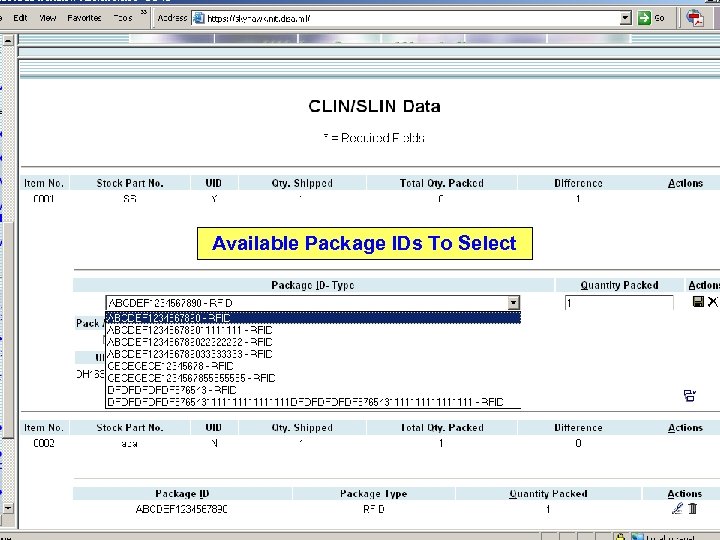Click the Package ID-Type column header

pyautogui.click(x=313, y=285)
